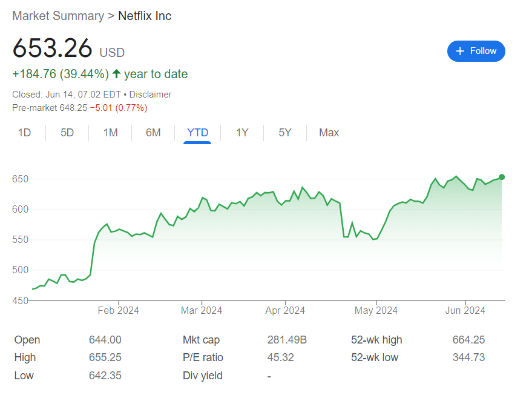The height and width of the screenshot is (395, 532).
Task: Select the 5Y time range
Action: [x=285, y=133]
